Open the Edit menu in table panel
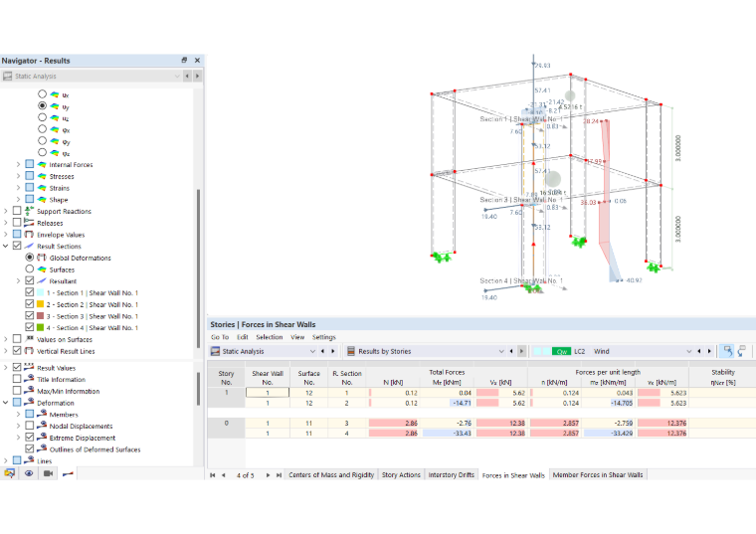The image size is (756, 534). [243, 337]
